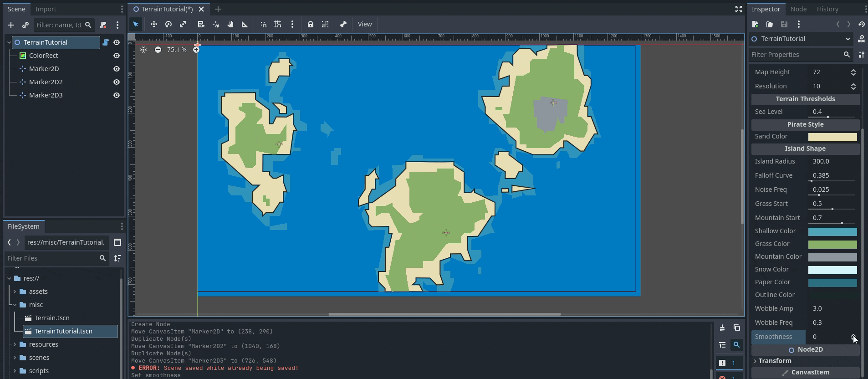Select the Rotate Mode tool
This screenshot has width=868, height=379.
pos(168,25)
